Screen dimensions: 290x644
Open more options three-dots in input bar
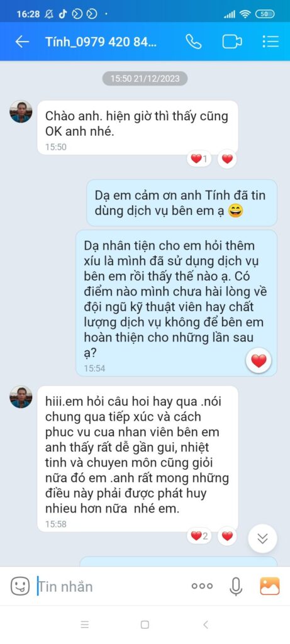click(x=202, y=587)
